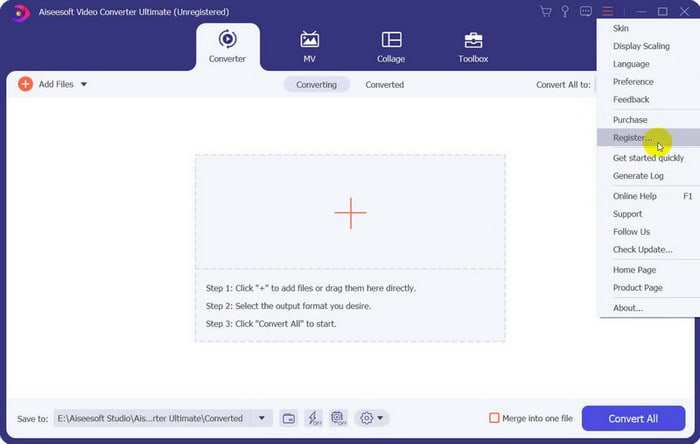Open the output folder icon

click(x=289, y=418)
